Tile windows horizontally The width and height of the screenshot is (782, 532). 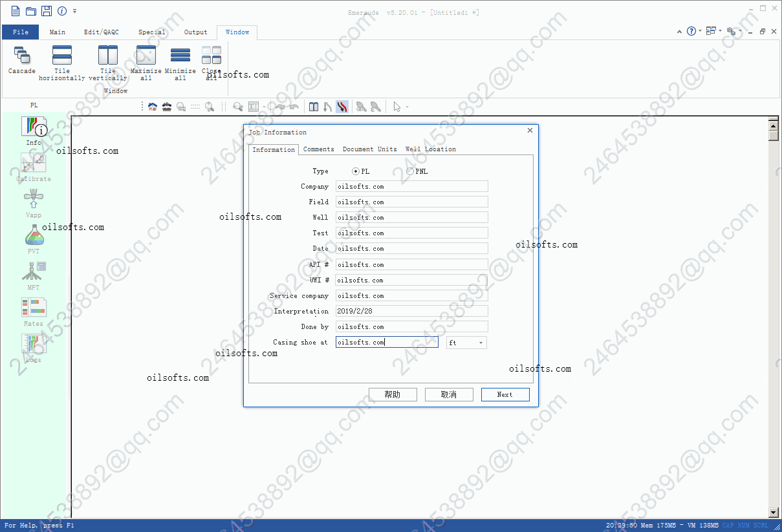(x=62, y=63)
